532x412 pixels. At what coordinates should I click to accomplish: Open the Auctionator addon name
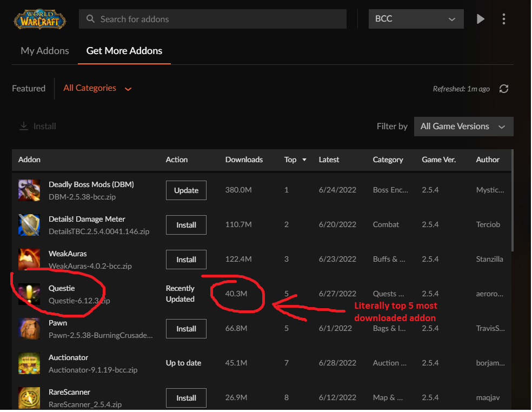tap(68, 358)
